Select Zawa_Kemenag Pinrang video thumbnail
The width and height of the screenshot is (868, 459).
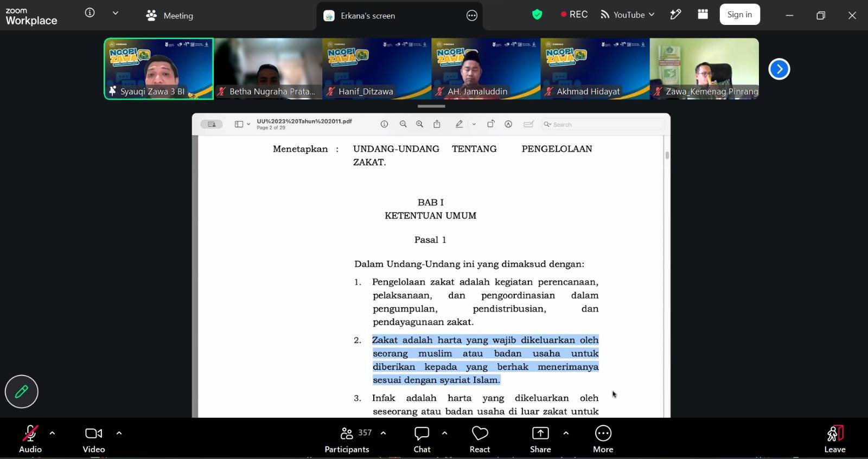[x=704, y=69]
